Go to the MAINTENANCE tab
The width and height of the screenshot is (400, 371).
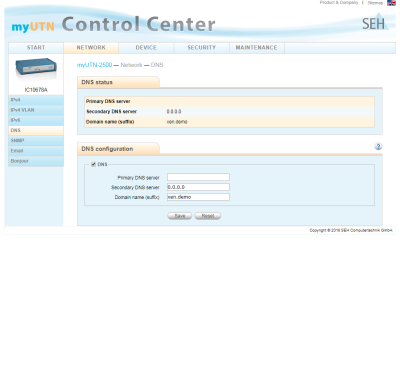pyautogui.click(x=256, y=48)
